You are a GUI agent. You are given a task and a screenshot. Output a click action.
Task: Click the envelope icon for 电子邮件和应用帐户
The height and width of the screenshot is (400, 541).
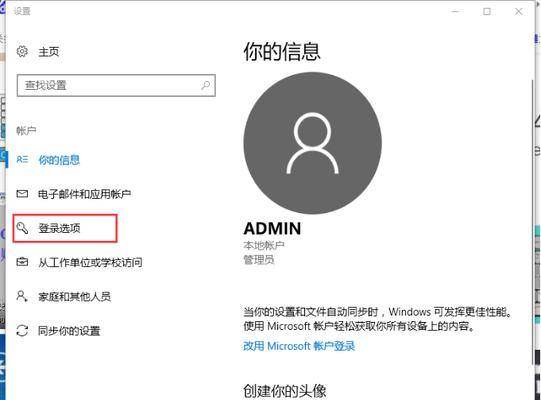[22, 194]
